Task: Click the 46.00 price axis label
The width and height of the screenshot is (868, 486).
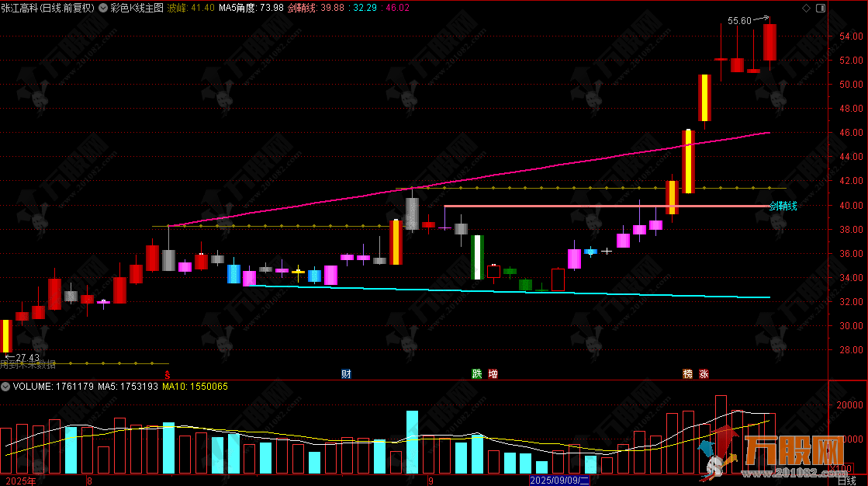Action: click(851, 133)
